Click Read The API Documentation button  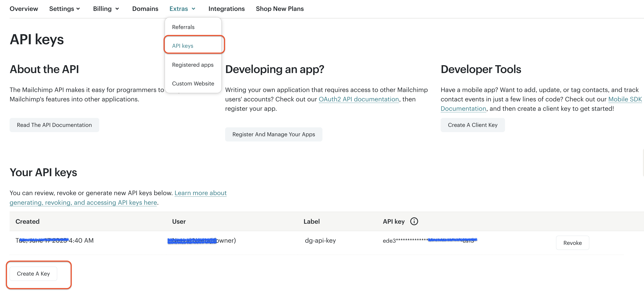(x=54, y=125)
